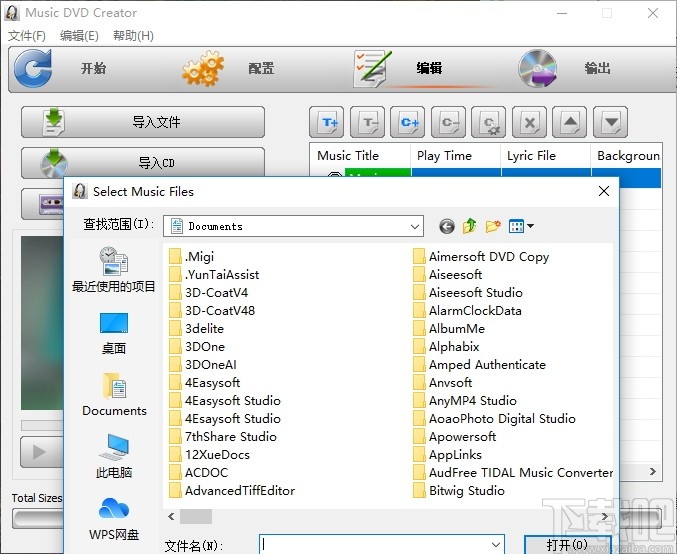
Task: Open chapter settings gear icon
Action: pyautogui.click(x=488, y=122)
